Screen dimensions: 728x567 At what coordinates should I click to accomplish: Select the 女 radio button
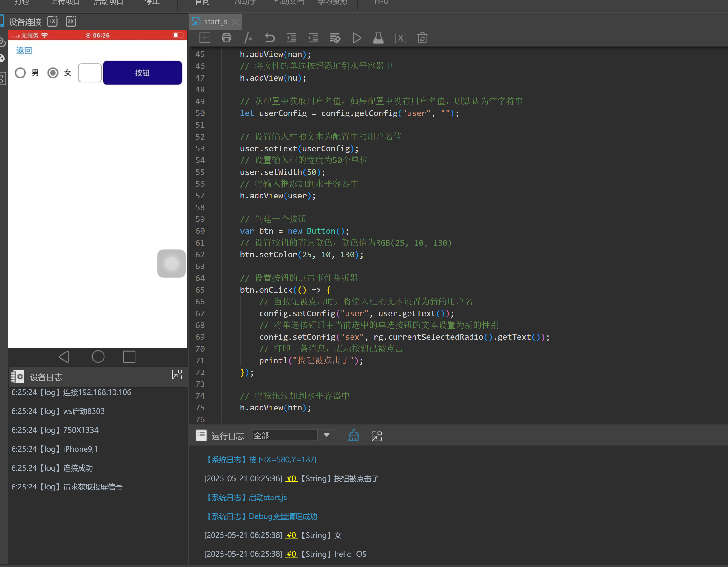coord(53,73)
